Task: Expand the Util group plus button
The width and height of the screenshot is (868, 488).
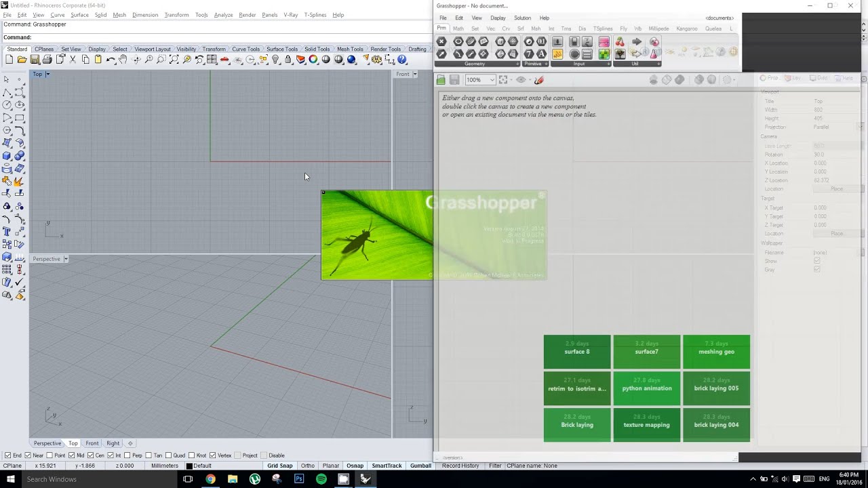Action: [x=658, y=64]
